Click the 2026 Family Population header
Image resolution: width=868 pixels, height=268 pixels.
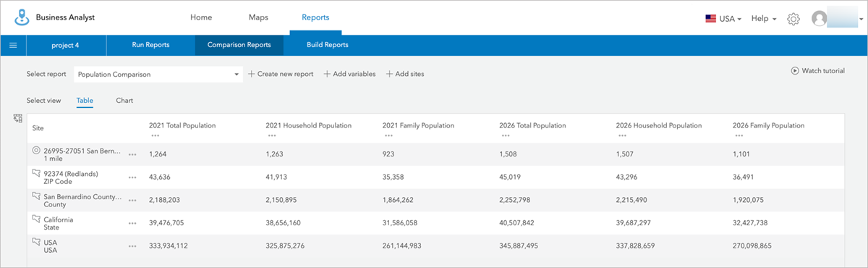tap(768, 125)
